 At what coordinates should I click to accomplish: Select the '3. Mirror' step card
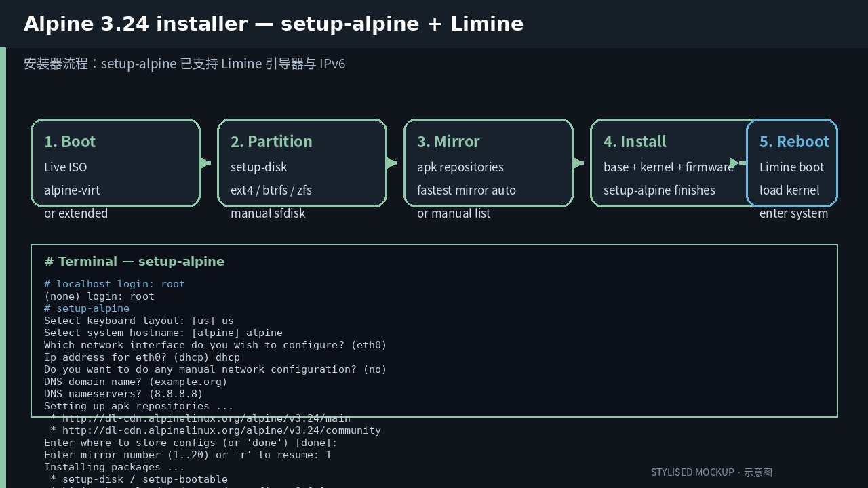click(488, 163)
